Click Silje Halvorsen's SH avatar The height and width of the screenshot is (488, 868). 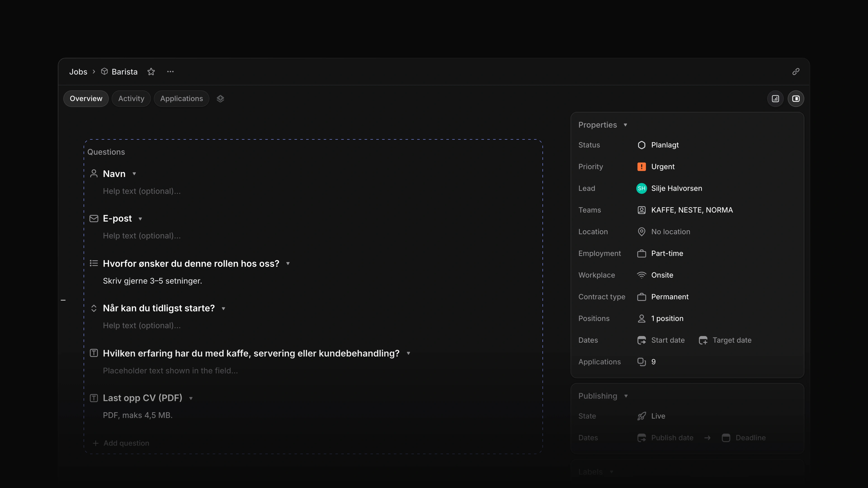(642, 188)
